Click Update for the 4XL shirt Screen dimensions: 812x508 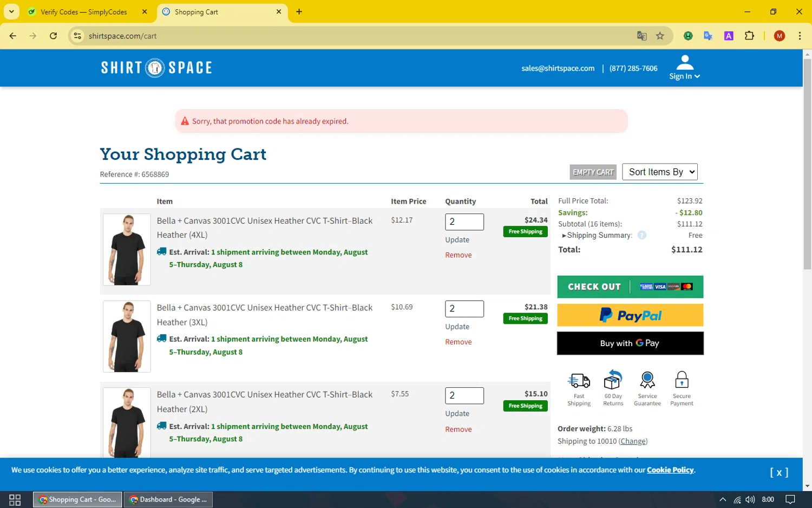457,240
